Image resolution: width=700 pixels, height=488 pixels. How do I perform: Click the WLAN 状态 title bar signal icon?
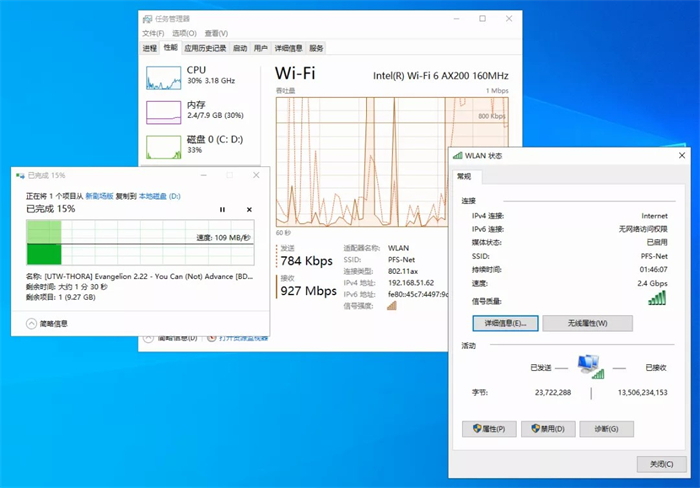tap(458, 155)
